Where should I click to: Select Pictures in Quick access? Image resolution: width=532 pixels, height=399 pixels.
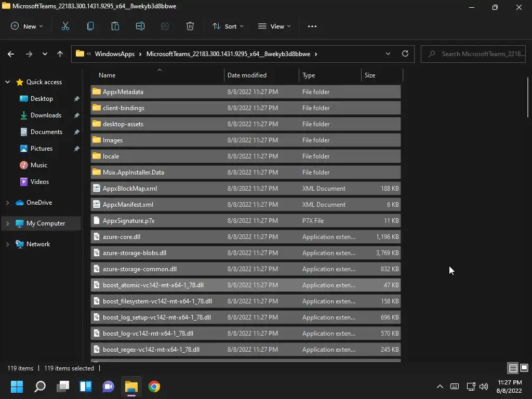pyautogui.click(x=42, y=149)
